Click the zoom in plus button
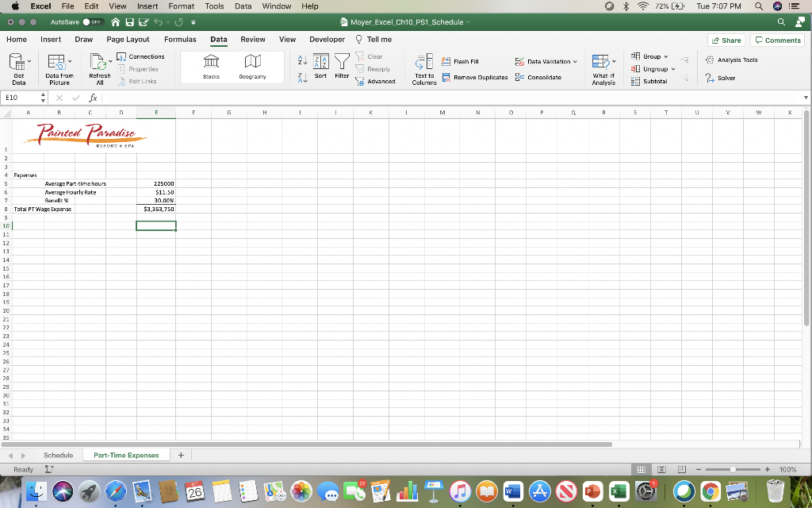 [x=768, y=469]
